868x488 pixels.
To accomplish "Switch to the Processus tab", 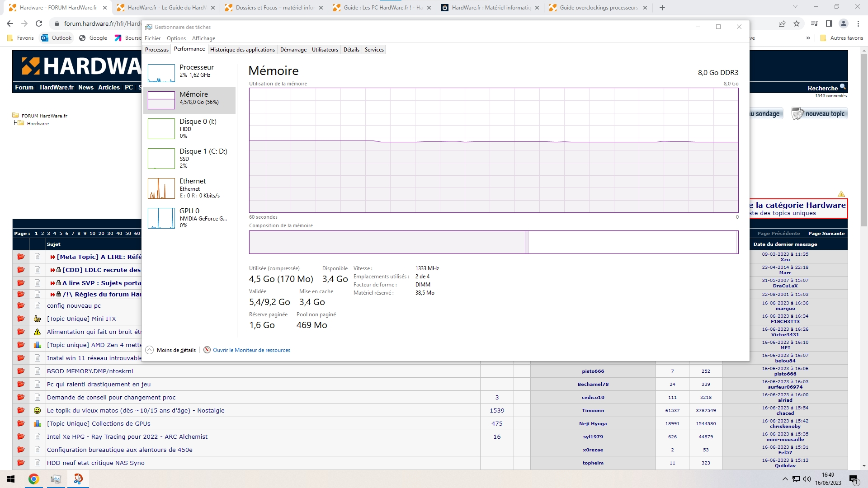I will pyautogui.click(x=156, y=50).
